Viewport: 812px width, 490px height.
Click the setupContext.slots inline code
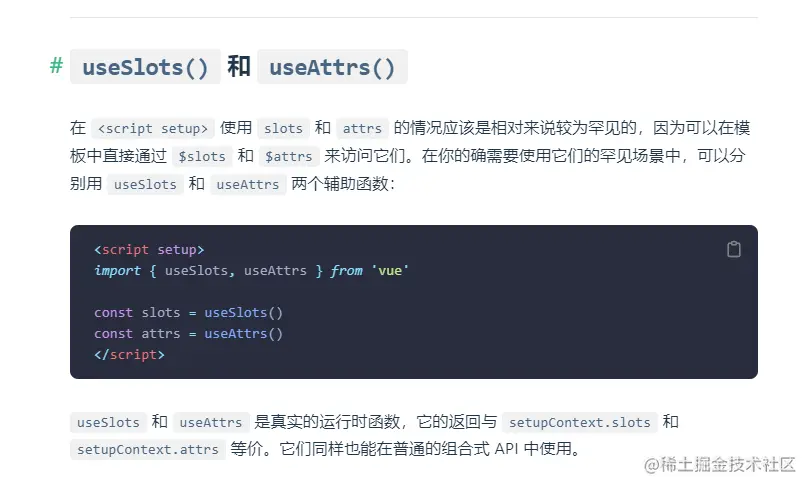580,423
